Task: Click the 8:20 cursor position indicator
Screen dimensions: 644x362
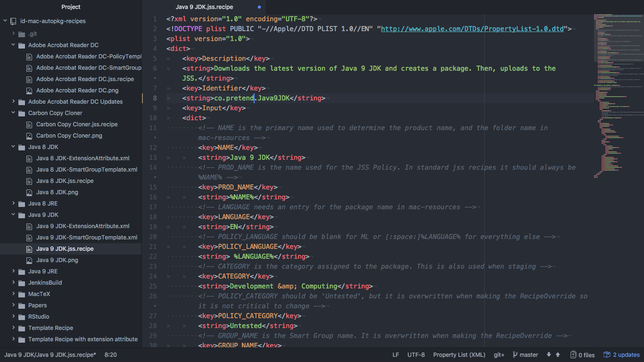Action: pyautogui.click(x=111, y=355)
